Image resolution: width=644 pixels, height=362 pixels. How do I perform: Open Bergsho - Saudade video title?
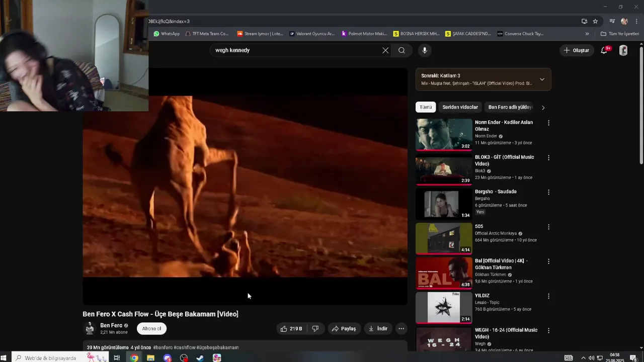pyautogui.click(x=496, y=192)
